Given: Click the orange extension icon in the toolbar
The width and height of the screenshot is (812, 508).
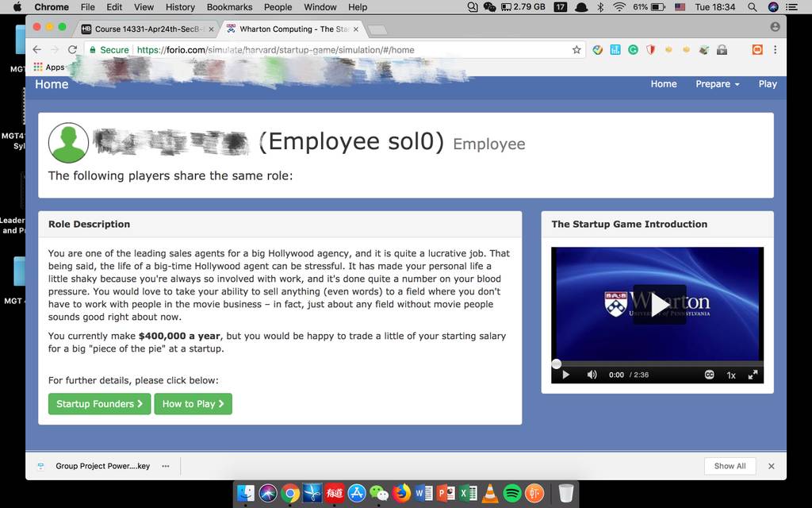Looking at the screenshot, I should coord(757,50).
